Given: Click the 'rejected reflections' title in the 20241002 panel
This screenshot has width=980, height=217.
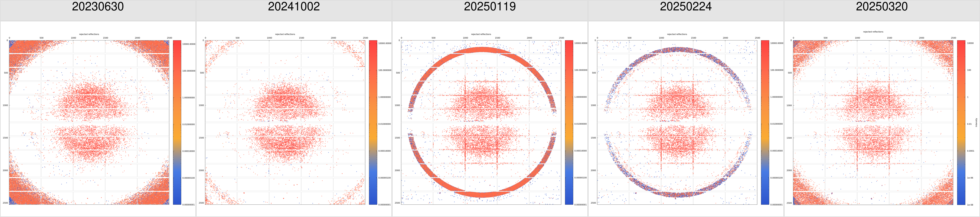Looking at the screenshot, I should [285, 34].
